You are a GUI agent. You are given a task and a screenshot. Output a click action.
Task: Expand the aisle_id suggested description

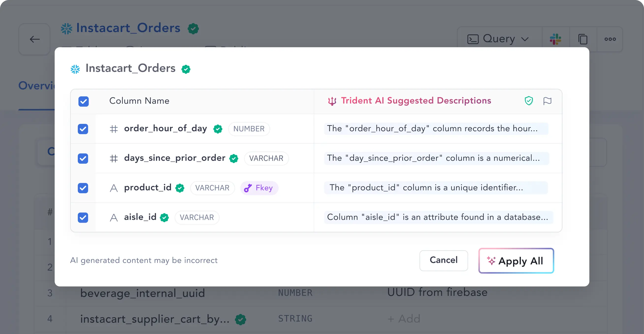point(437,217)
